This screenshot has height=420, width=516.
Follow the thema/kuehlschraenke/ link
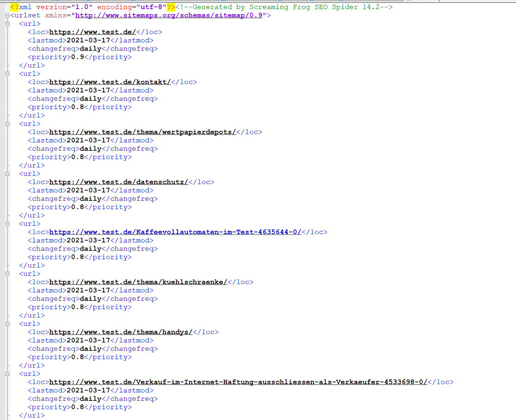coord(138,282)
